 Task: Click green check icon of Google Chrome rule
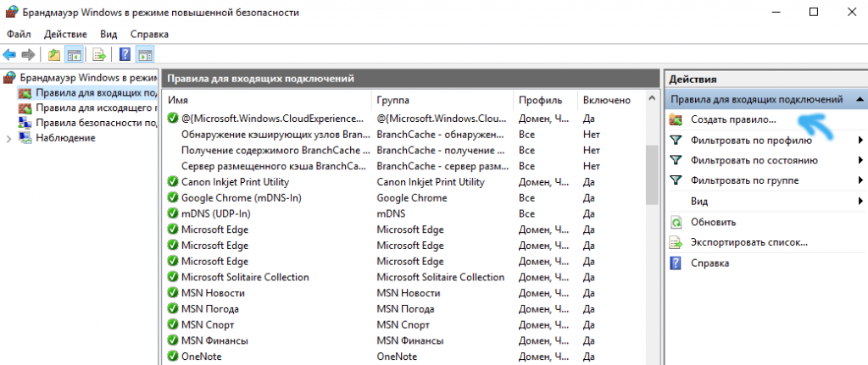click(x=173, y=197)
